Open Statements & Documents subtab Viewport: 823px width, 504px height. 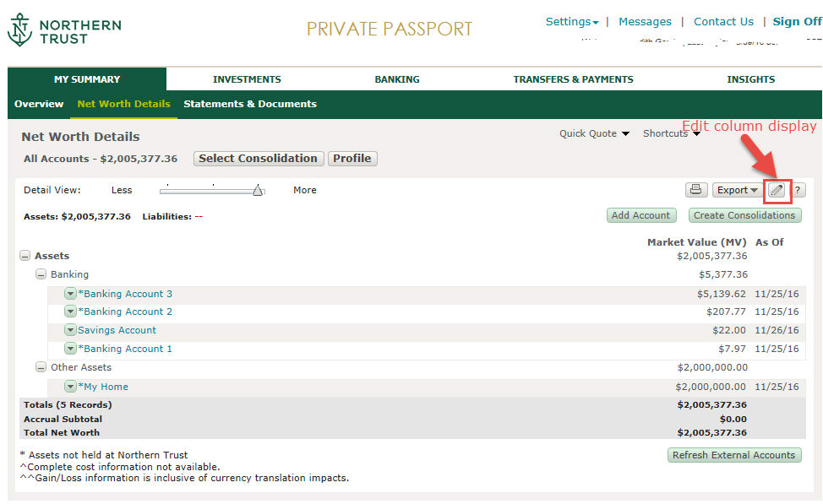point(250,104)
